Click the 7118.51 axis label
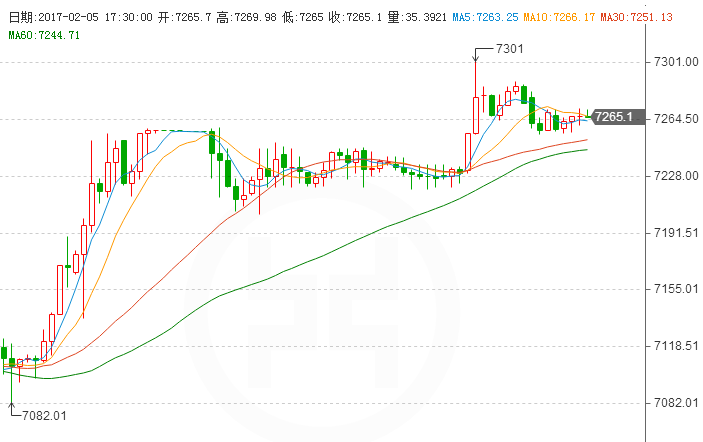 [x=676, y=346]
